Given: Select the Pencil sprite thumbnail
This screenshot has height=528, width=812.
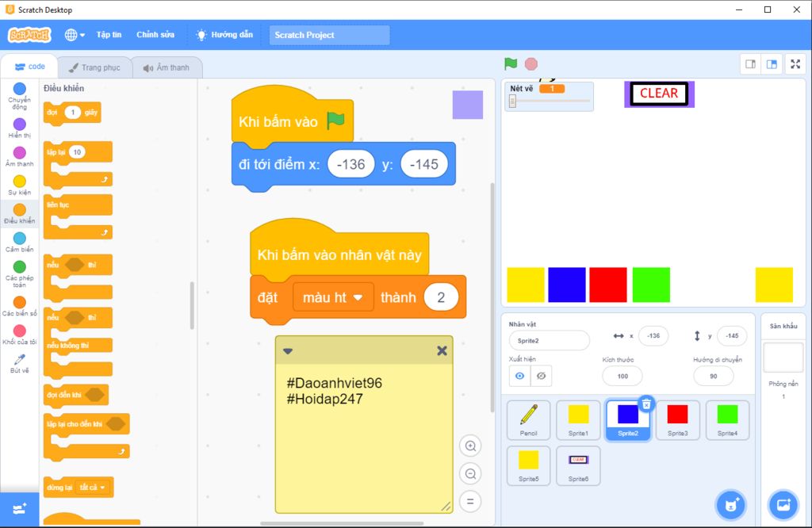Looking at the screenshot, I should pos(528,420).
